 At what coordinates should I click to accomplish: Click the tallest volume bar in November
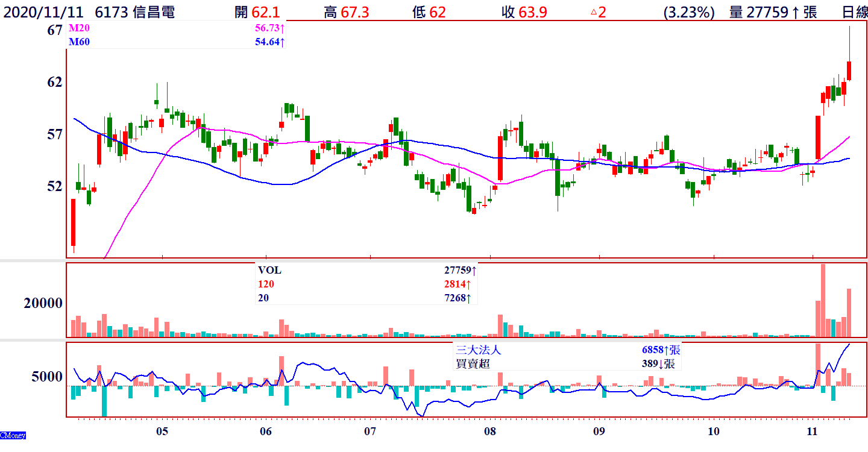(823, 300)
